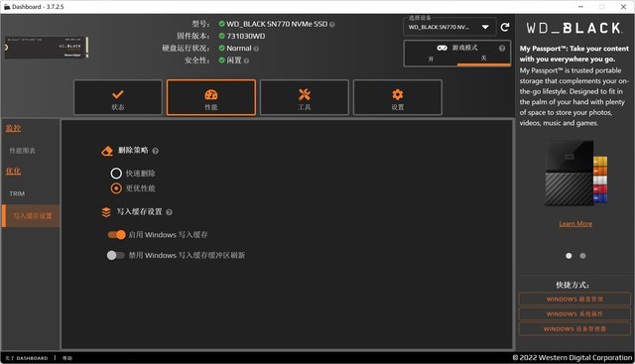Turn game mode on with 开
Viewport: 635px width, 364px height.
431,59
